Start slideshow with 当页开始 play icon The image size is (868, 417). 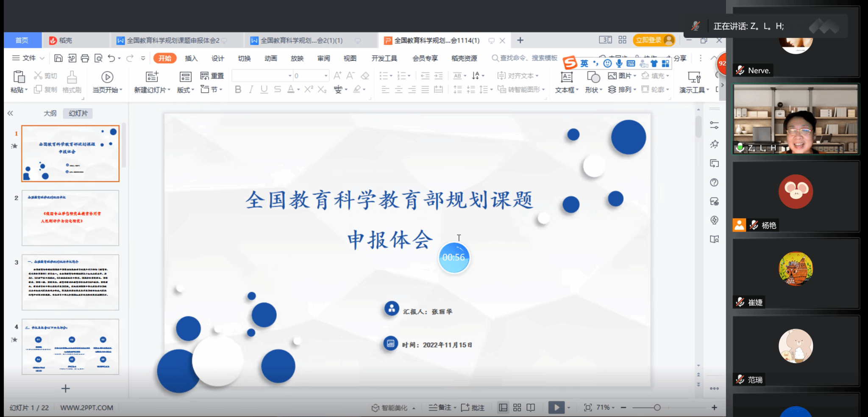click(107, 77)
